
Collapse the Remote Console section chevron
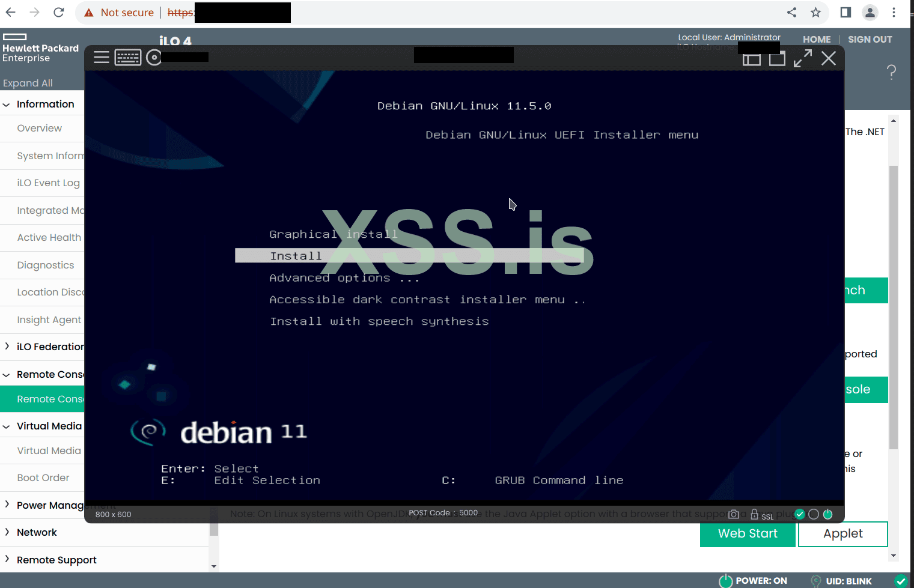(7, 375)
